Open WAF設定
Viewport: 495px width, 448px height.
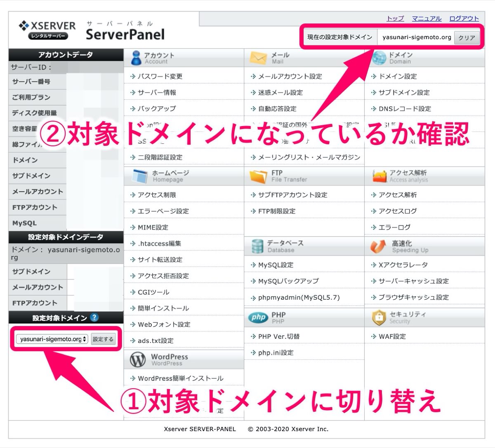coord(392,336)
